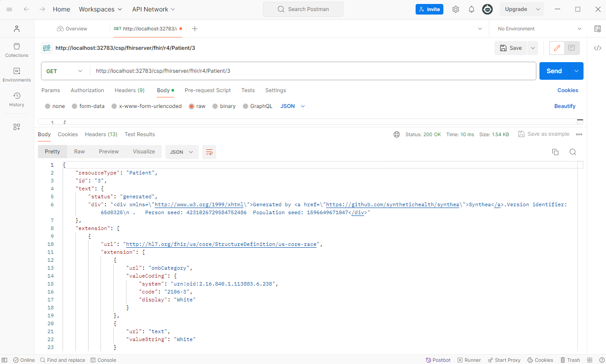Expand the Workspaces menu

(x=100, y=9)
